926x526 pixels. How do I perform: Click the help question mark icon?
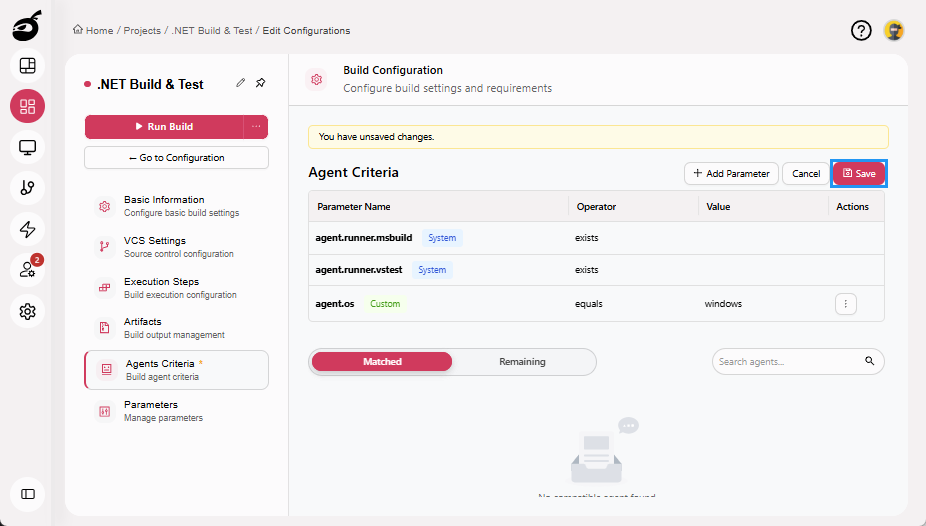click(x=861, y=30)
